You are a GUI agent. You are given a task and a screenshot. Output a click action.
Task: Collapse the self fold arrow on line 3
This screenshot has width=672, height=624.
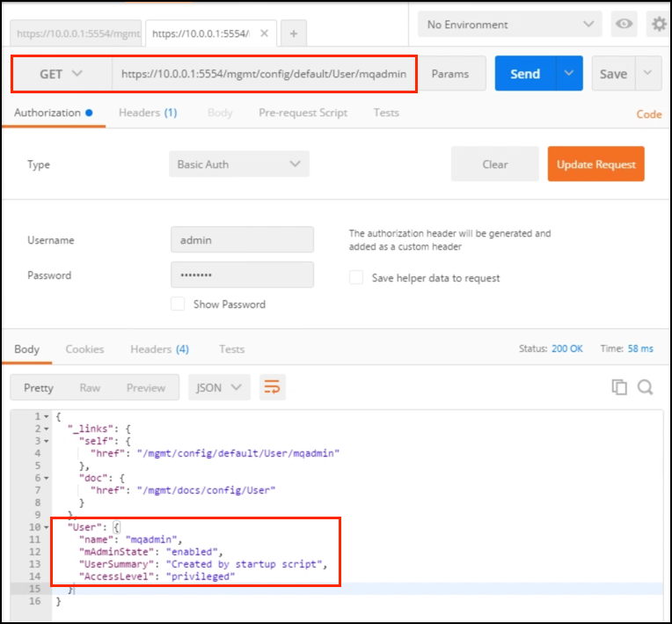tap(47, 441)
